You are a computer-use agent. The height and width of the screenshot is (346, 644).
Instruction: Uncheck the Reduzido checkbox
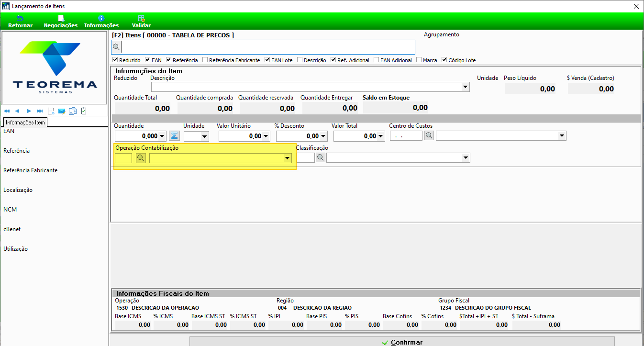pos(115,60)
